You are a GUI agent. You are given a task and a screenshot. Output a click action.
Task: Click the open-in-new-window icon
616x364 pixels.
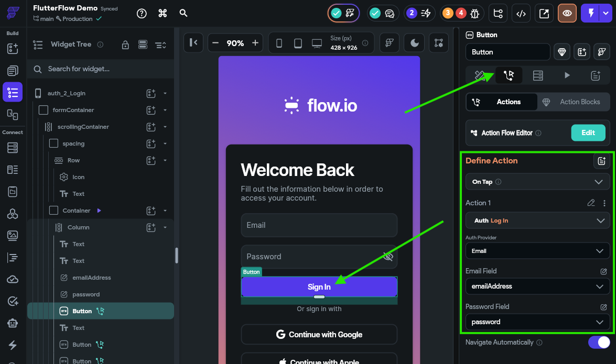click(x=544, y=13)
